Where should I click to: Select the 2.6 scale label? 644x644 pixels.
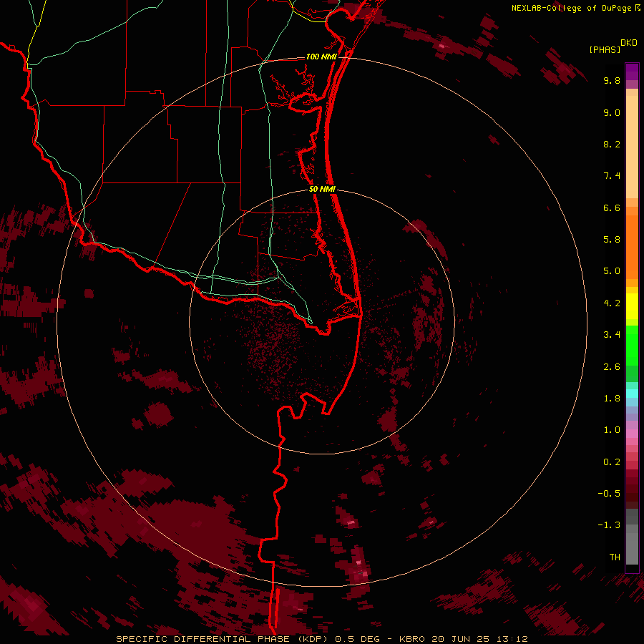[x=612, y=367]
